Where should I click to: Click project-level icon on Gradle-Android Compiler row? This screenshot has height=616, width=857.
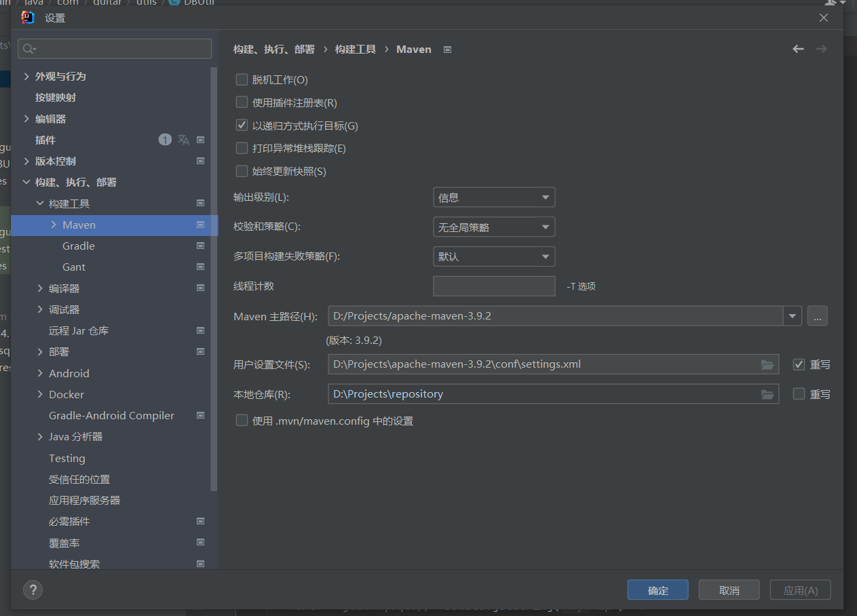200,415
